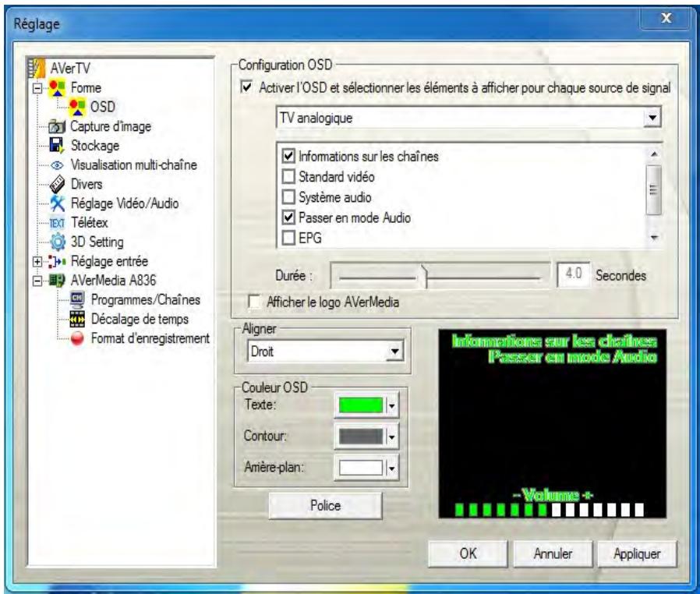Viewport: 700px width, 594px height.
Task: Click the Télétex TEXT icon
Action: 57,223
